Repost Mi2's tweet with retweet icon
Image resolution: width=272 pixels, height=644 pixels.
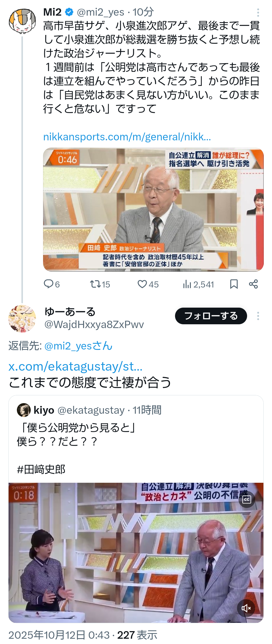tap(95, 284)
